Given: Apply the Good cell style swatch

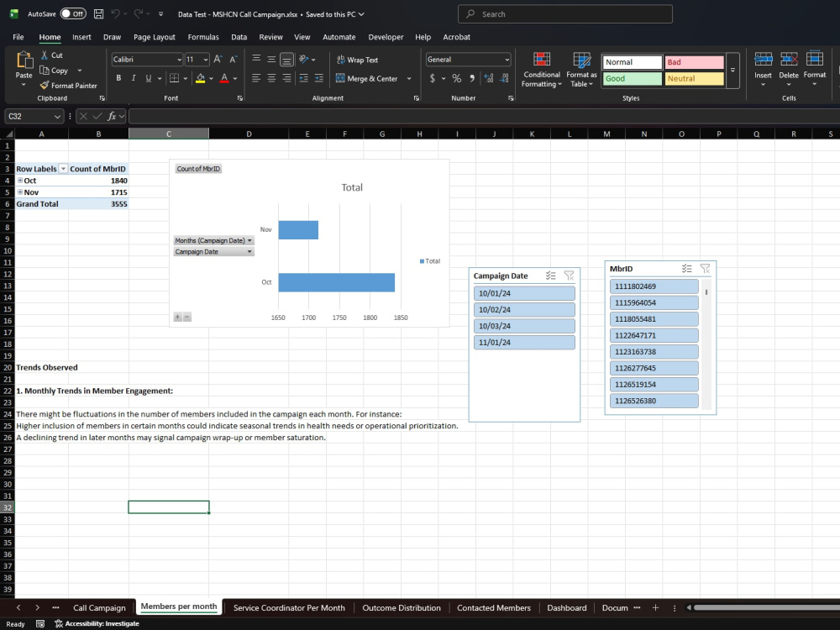Looking at the screenshot, I should point(633,78).
